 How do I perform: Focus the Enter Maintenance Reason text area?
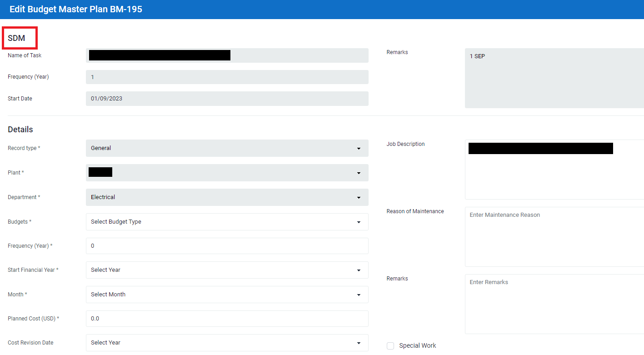pyautogui.click(x=554, y=237)
